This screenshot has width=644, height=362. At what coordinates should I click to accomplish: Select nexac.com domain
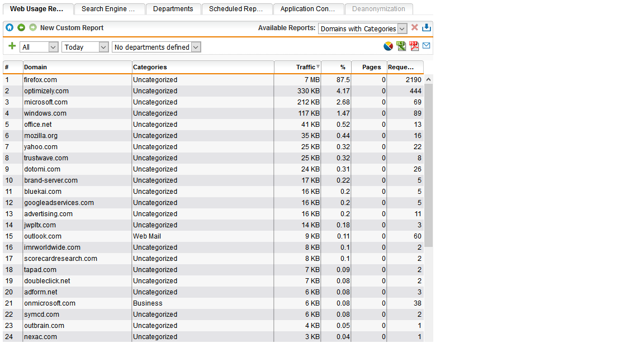(41, 337)
